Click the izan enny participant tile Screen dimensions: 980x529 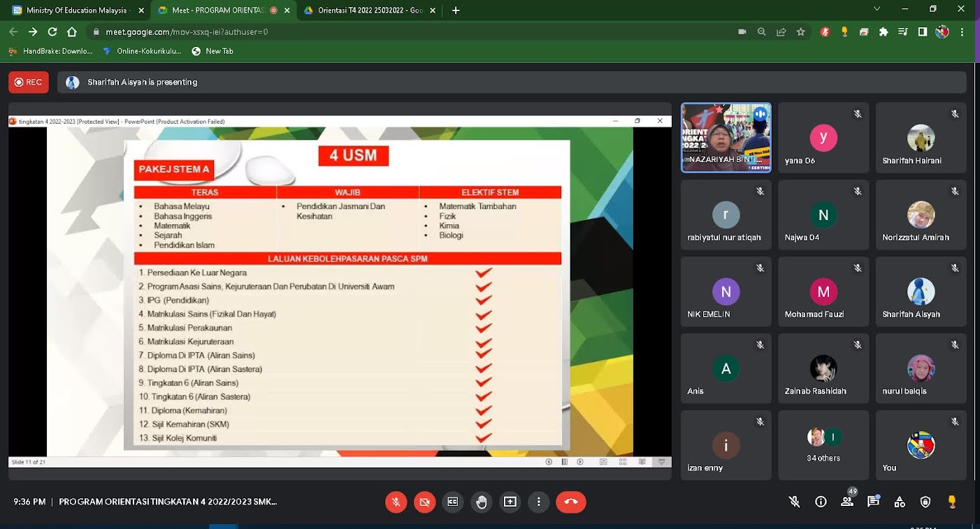click(x=726, y=445)
